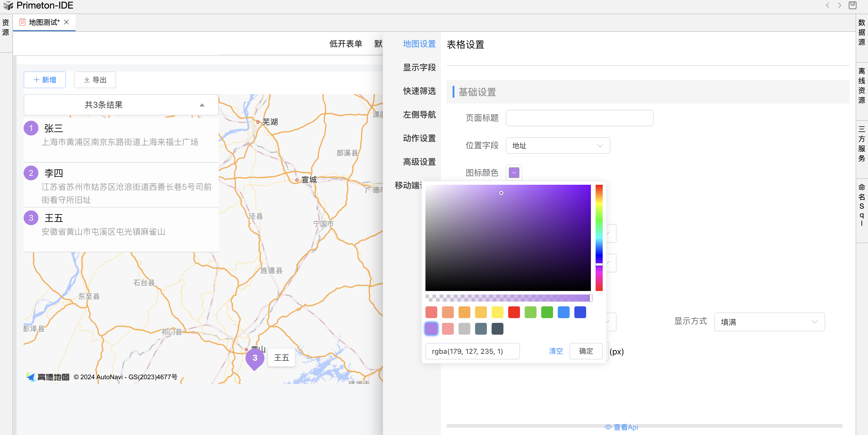Click map marker number 3
The image size is (868, 435).
click(255, 358)
